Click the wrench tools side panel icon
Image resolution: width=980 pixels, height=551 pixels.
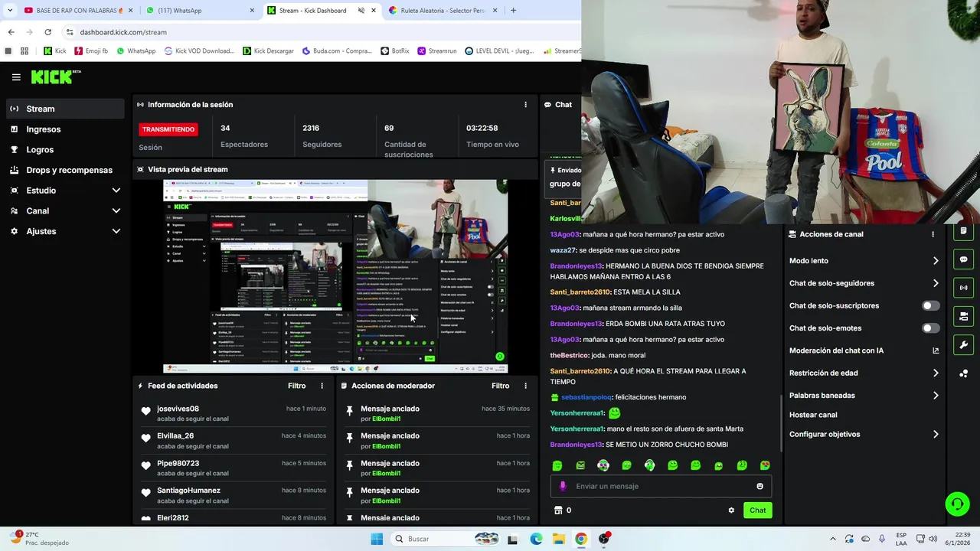pos(963,344)
